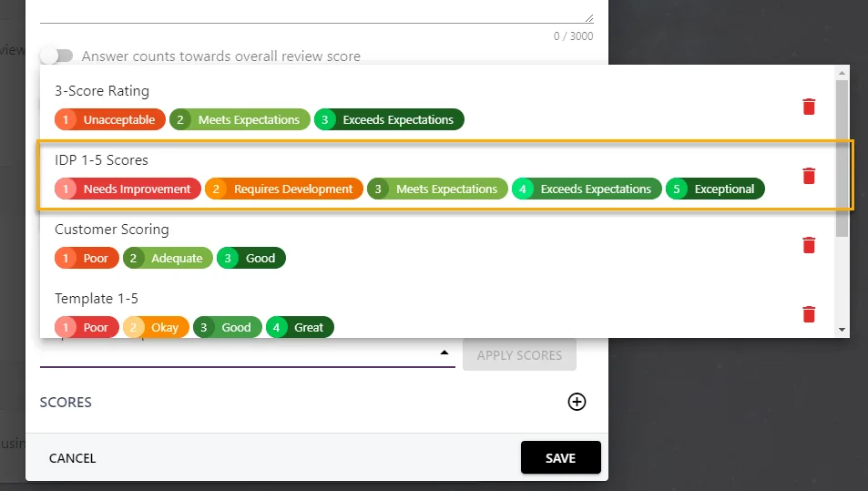
Task: Delete the Customer Scoring template
Action: tap(809, 245)
